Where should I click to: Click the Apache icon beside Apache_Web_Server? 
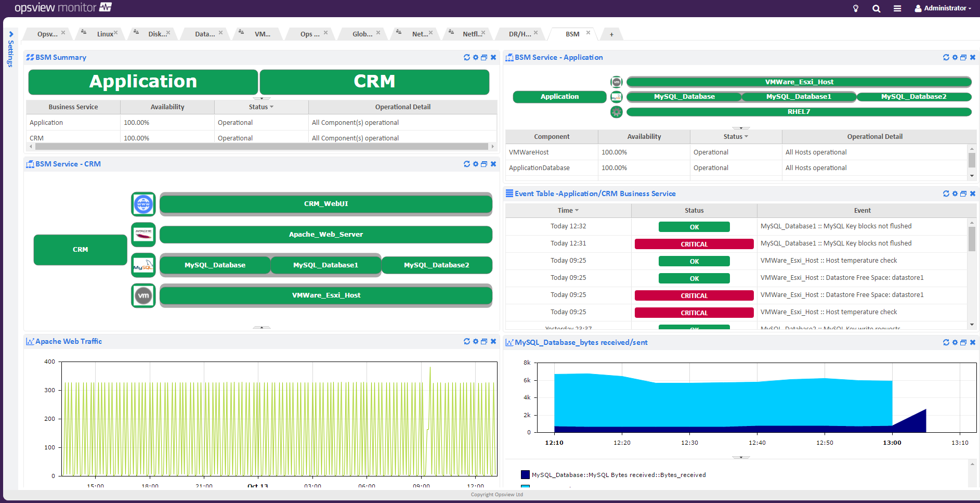coord(143,235)
